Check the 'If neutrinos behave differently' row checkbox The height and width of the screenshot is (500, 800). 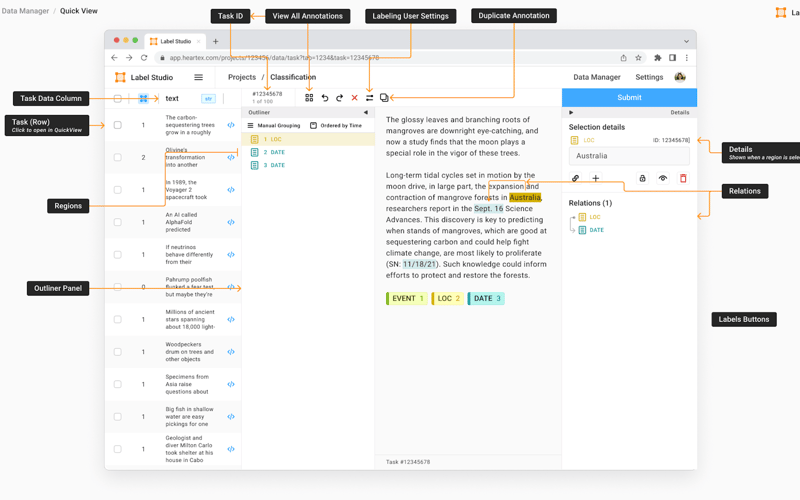(x=117, y=255)
